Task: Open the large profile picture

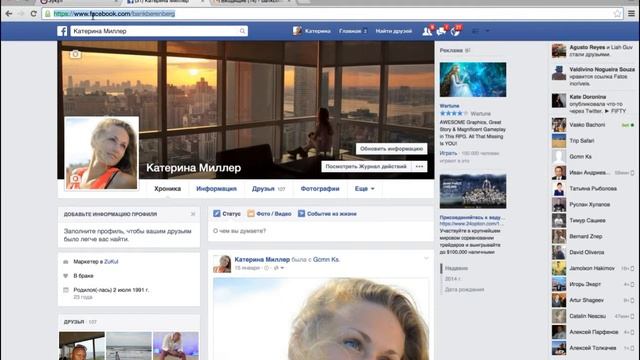Action: click(x=102, y=153)
